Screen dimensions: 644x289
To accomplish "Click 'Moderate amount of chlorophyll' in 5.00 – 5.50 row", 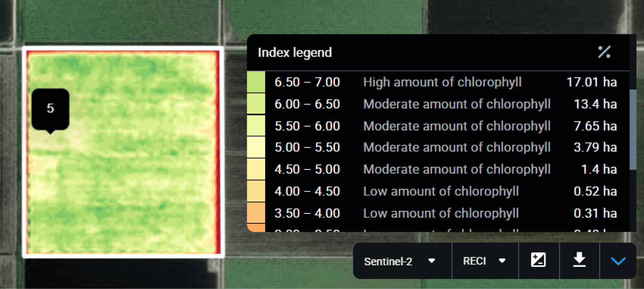I will [457, 147].
